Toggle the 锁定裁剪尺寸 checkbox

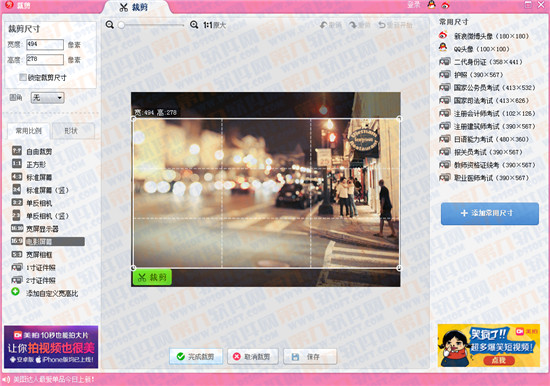pyautogui.click(x=23, y=77)
